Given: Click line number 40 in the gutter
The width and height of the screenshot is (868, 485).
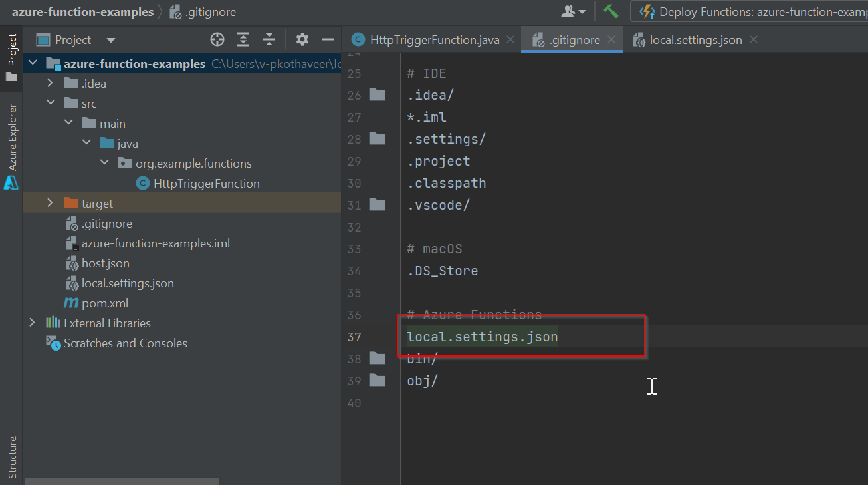Looking at the screenshot, I should coord(354,403).
